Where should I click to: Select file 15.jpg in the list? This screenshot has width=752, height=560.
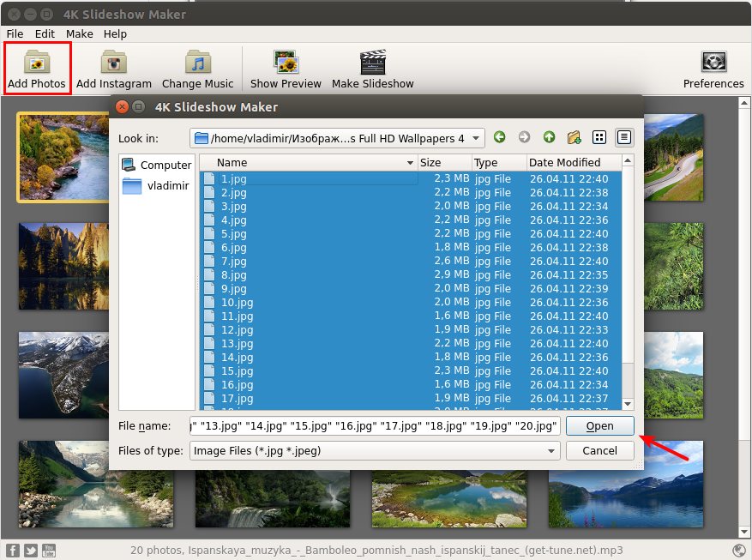coord(411,371)
